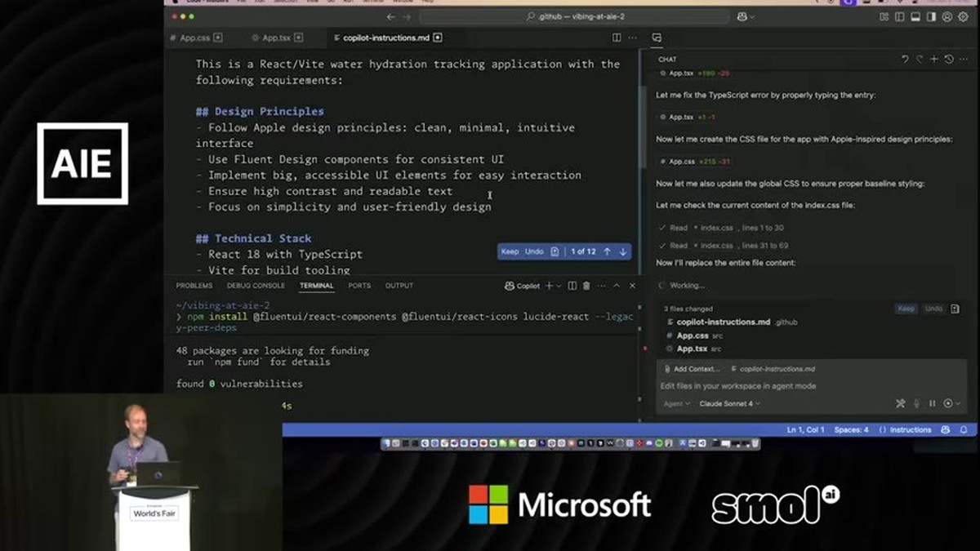Toggle bottom panel layout icon in title bar
980x551 pixels.
(915, 16)
